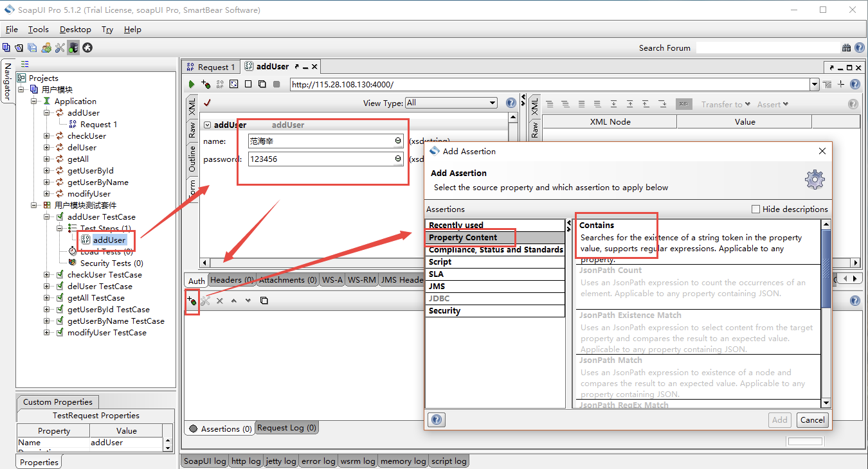Expand the delUser TestCase node
This screenshot has height=469, width=868.
click(46, 287)
